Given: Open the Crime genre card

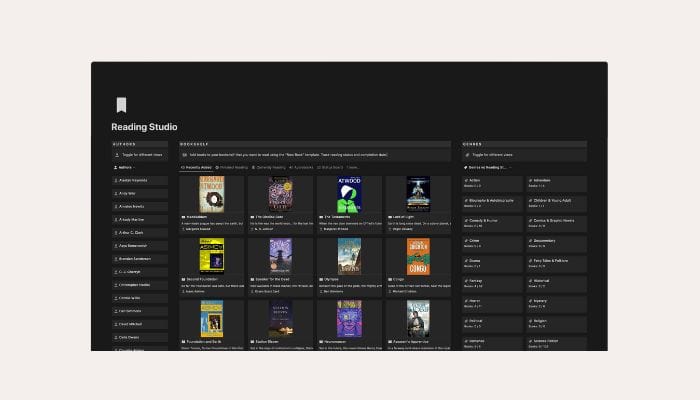Looking at the screenshot, I should pyautogui.click(x=492, y=243).
